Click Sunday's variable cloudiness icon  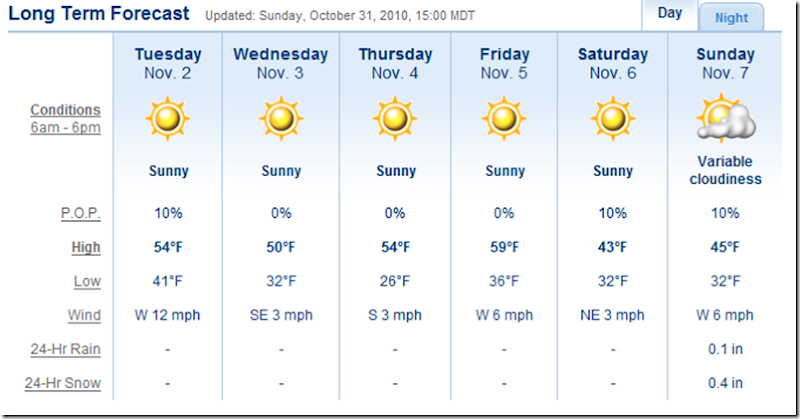coord(725,119)
